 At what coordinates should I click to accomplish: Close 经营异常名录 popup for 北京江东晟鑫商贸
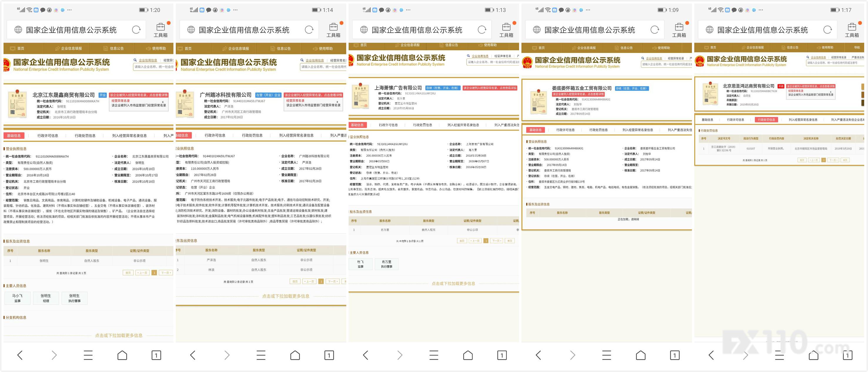pos(163,102)
